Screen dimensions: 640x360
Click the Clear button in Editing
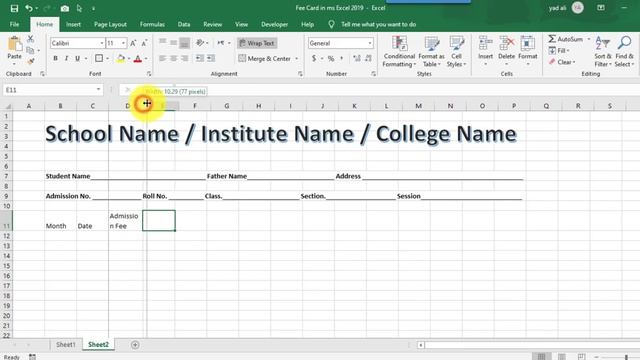[x=562, y=62]
